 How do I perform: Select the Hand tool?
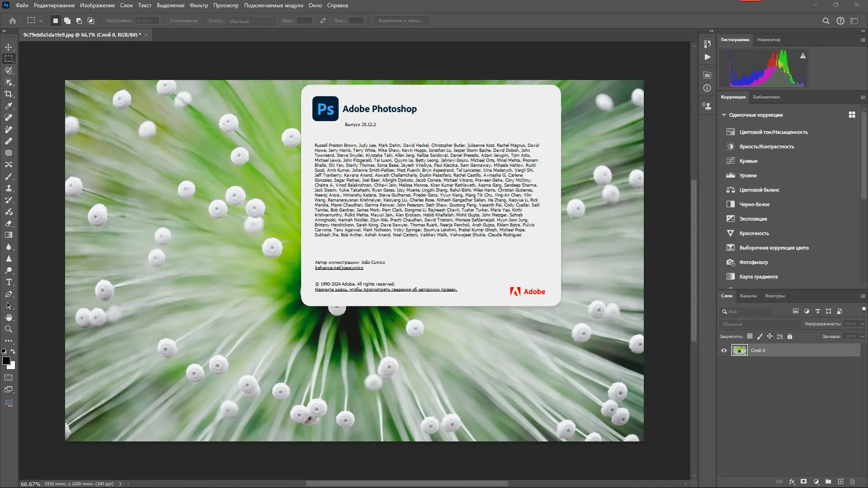click(x=9, y=318)
